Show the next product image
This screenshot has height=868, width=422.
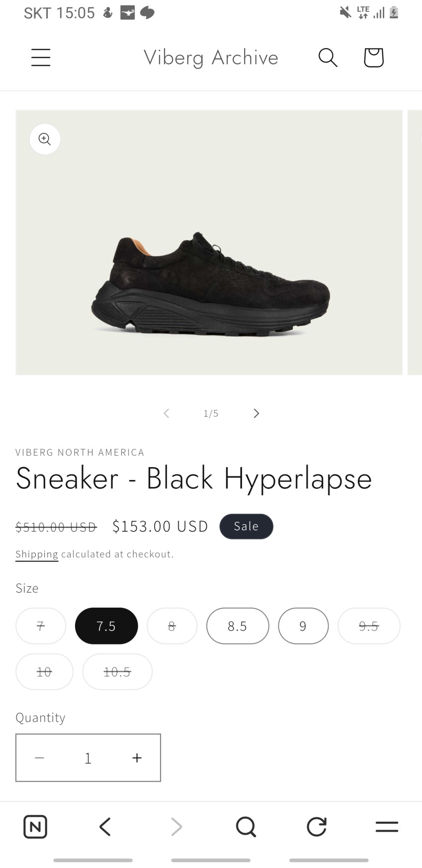[256, 413]
